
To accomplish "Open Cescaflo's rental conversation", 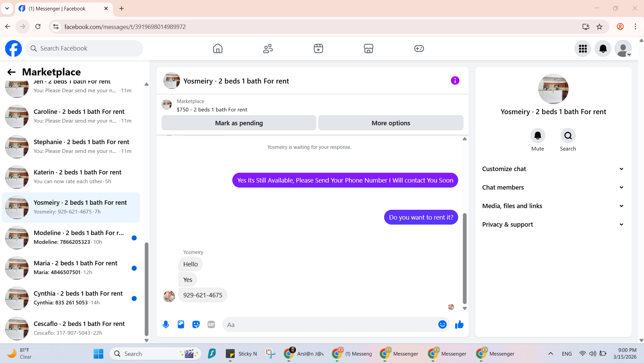I will pyautogui.click(x=71, y=329).
